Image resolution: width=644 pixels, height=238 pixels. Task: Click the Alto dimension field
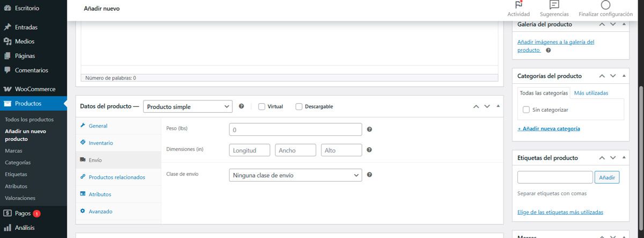tap(341, 150)
